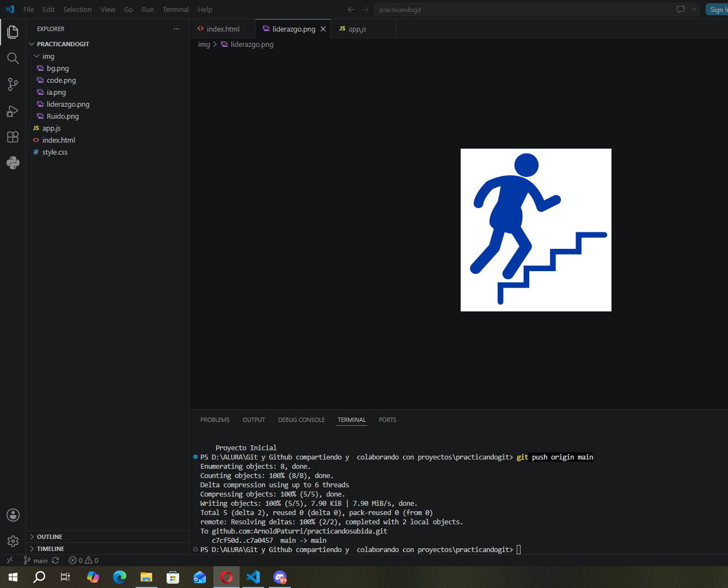Select bg.png in the file tree

[x=107, y=68]
